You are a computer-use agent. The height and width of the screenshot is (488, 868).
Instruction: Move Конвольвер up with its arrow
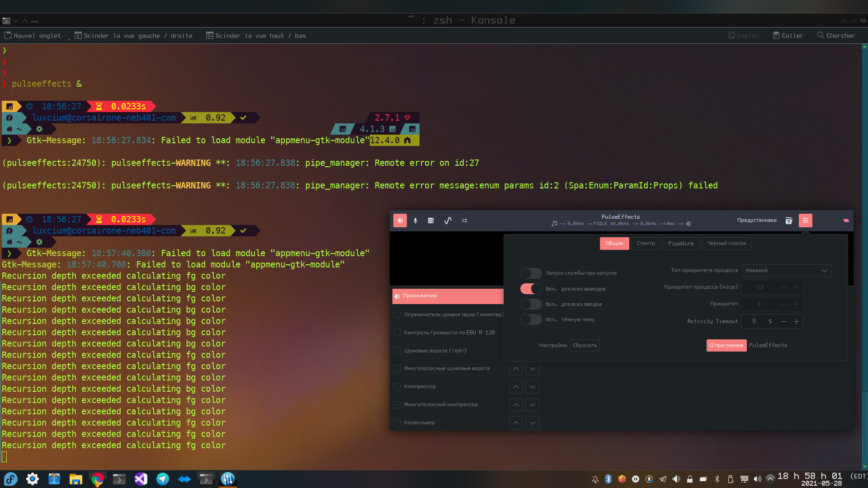coord(516,423)
